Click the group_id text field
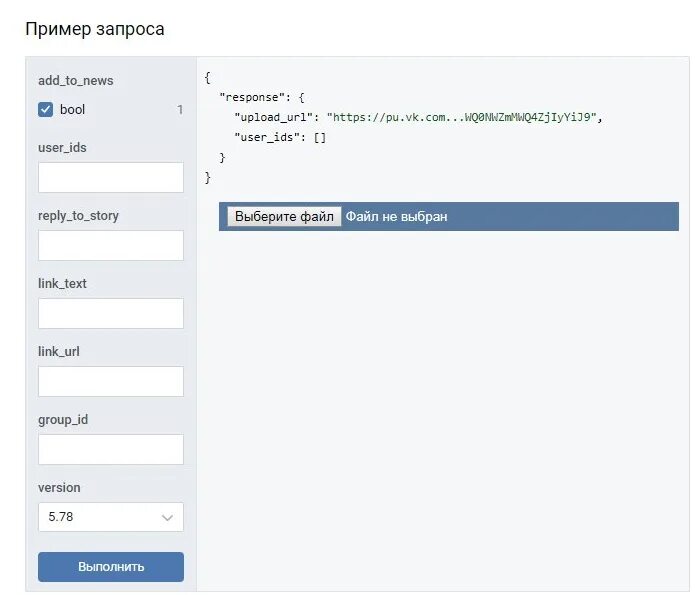This screenshot has height=595, width=695. click(x=111, y=450)
